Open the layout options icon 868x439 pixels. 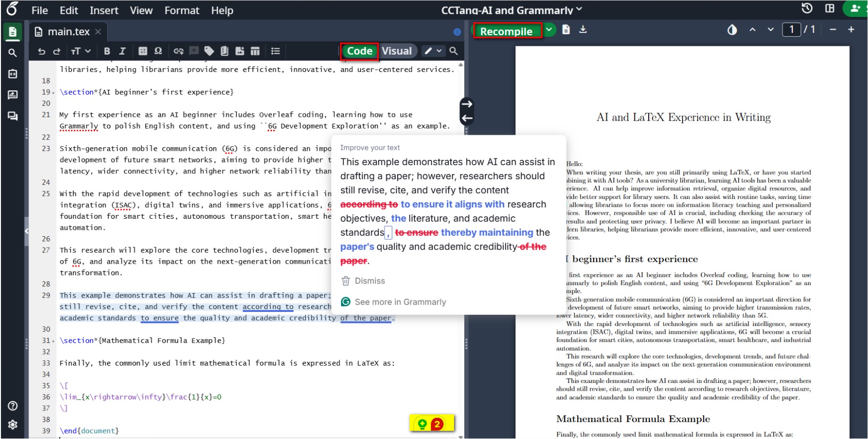click(830, 8)
